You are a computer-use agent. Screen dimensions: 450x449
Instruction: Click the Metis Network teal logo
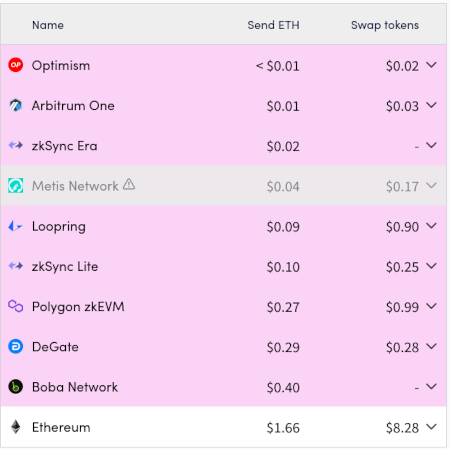click(15, 186)
